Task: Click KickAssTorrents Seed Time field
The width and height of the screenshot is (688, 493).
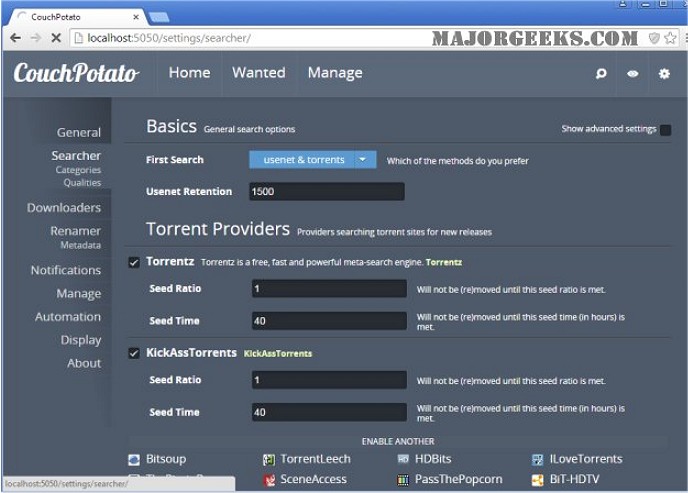Action: coord(329,412)
